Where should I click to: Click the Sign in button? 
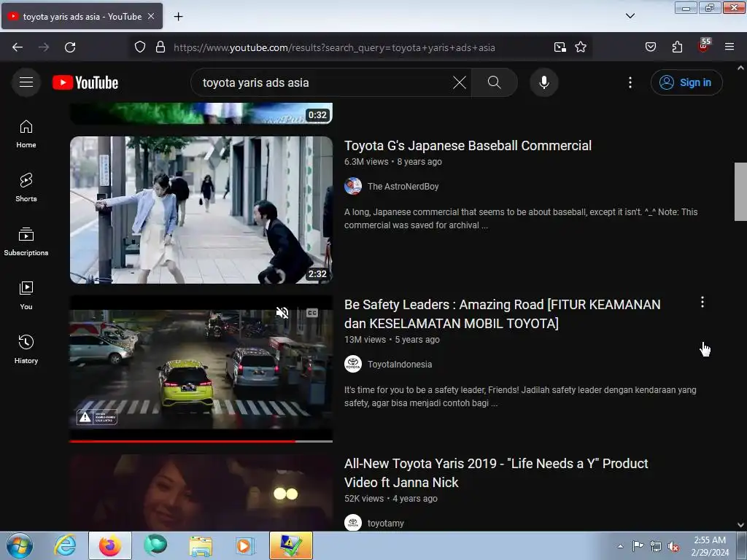point(686,82)
